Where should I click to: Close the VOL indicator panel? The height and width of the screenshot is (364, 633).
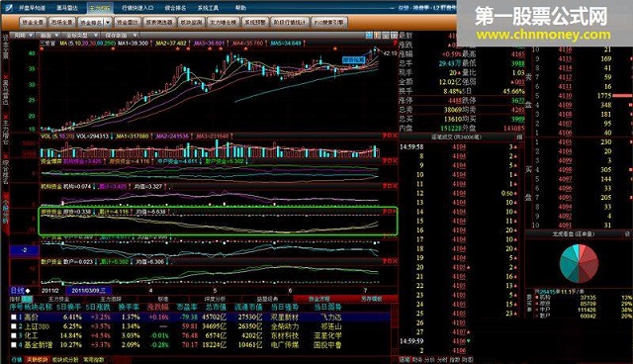tap(395, 136)
